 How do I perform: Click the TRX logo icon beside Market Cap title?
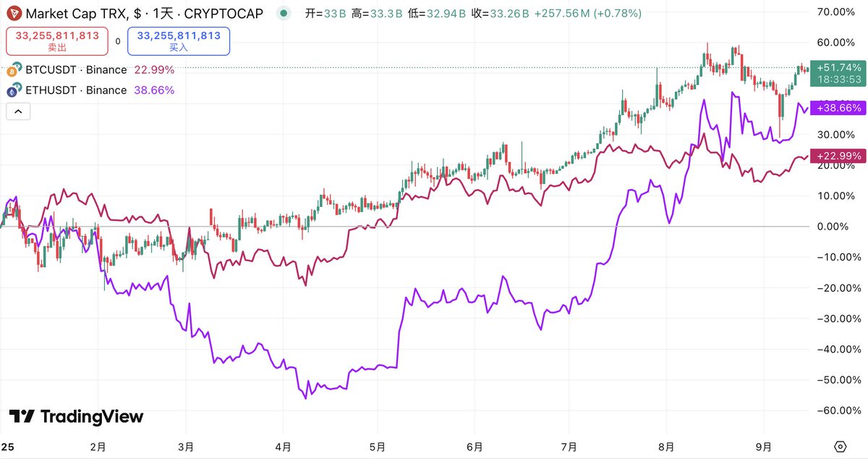14,14
